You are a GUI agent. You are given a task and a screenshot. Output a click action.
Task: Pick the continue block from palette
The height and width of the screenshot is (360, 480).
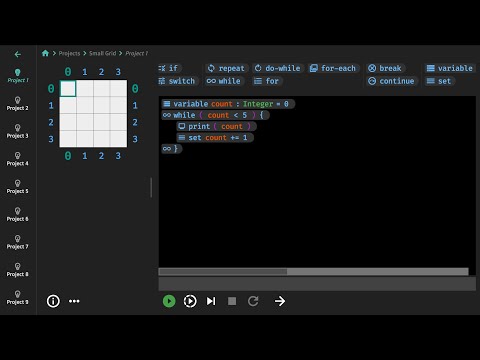(391, 81)
